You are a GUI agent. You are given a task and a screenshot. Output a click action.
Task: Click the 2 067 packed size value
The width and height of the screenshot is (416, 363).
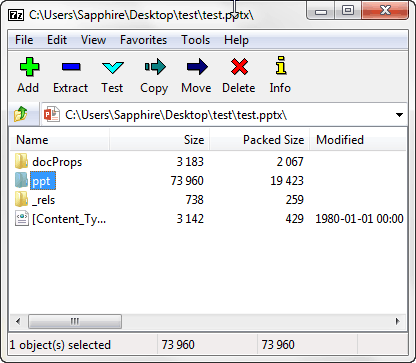pos(290,162)
